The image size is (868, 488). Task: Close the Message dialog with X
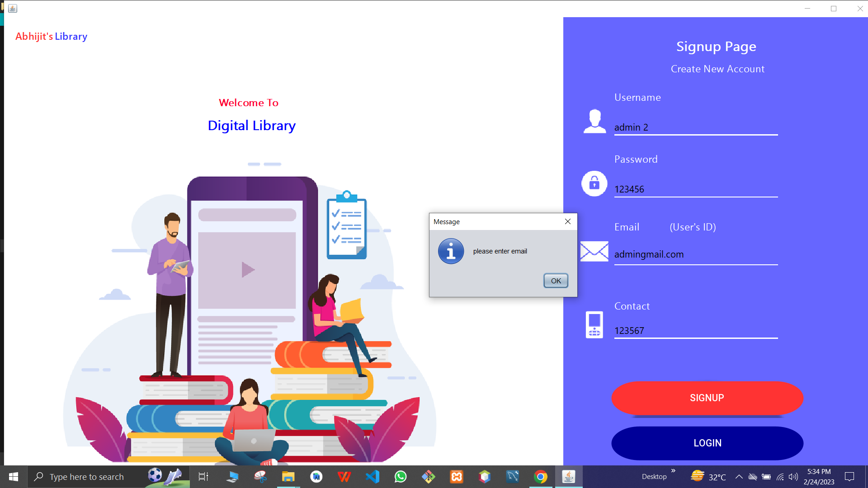[x=568, y=221]
